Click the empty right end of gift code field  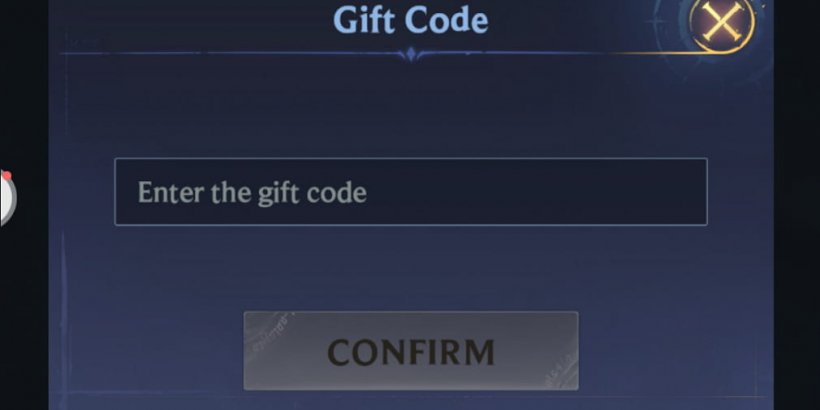628,192
